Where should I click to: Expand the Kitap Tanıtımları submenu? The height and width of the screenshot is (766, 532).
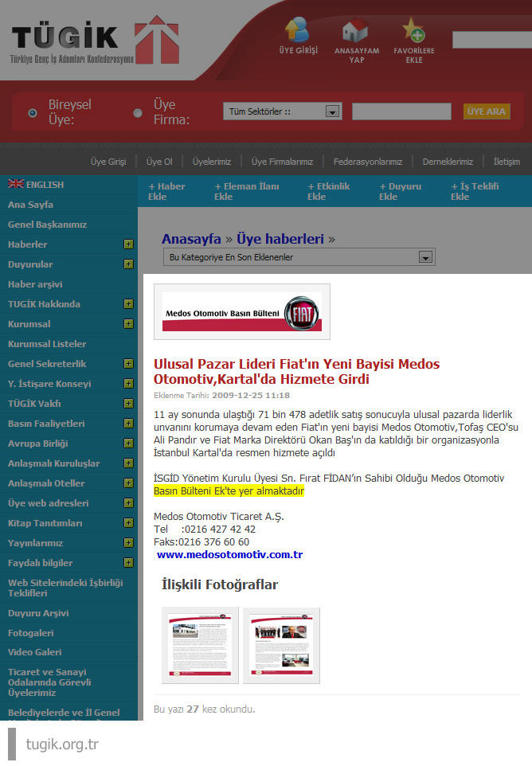click(128, 523)
